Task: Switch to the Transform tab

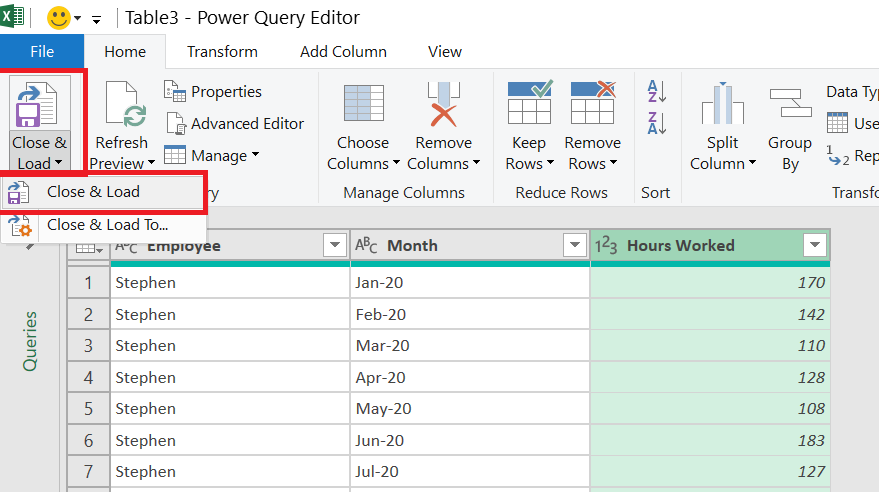Action: 222,52
